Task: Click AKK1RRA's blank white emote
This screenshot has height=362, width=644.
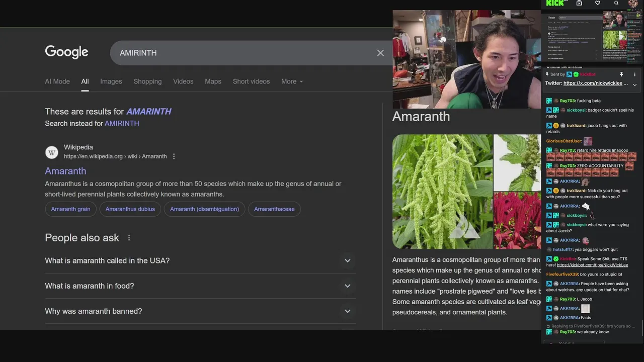Action: point(585,309)
